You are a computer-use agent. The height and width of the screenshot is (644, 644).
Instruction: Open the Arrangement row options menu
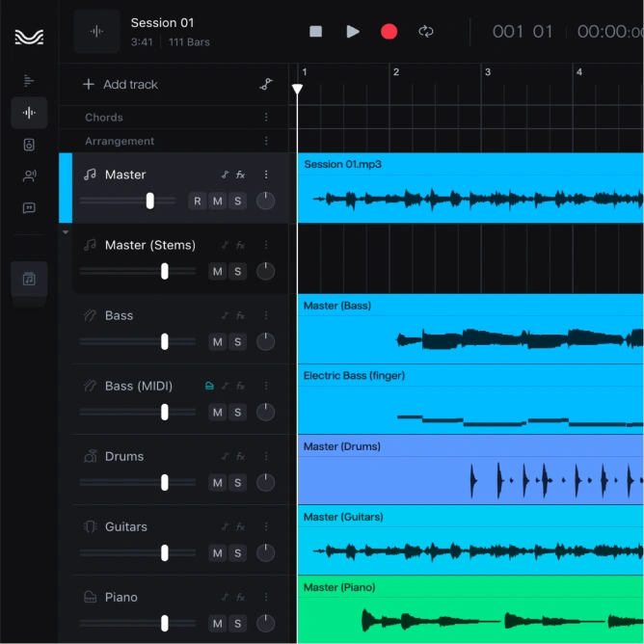click(x=266, y=142)
